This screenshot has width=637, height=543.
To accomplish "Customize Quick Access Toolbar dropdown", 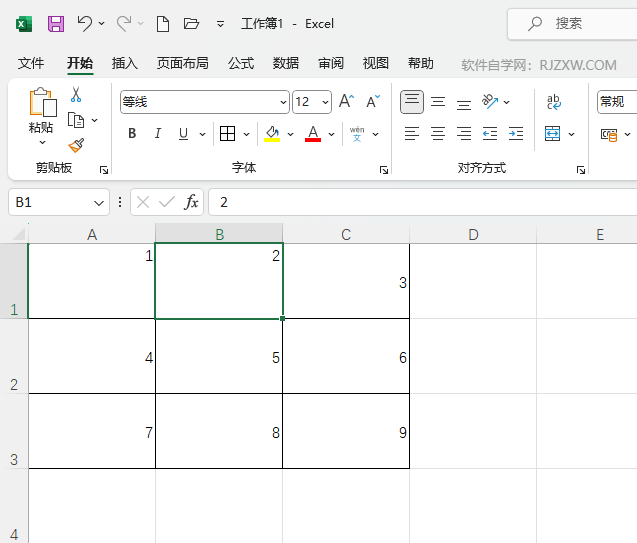I will click(x=220, y=24).
